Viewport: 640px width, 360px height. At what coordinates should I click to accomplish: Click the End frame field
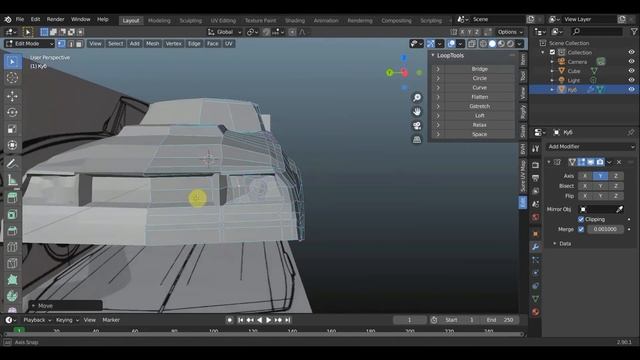[500, 320]
